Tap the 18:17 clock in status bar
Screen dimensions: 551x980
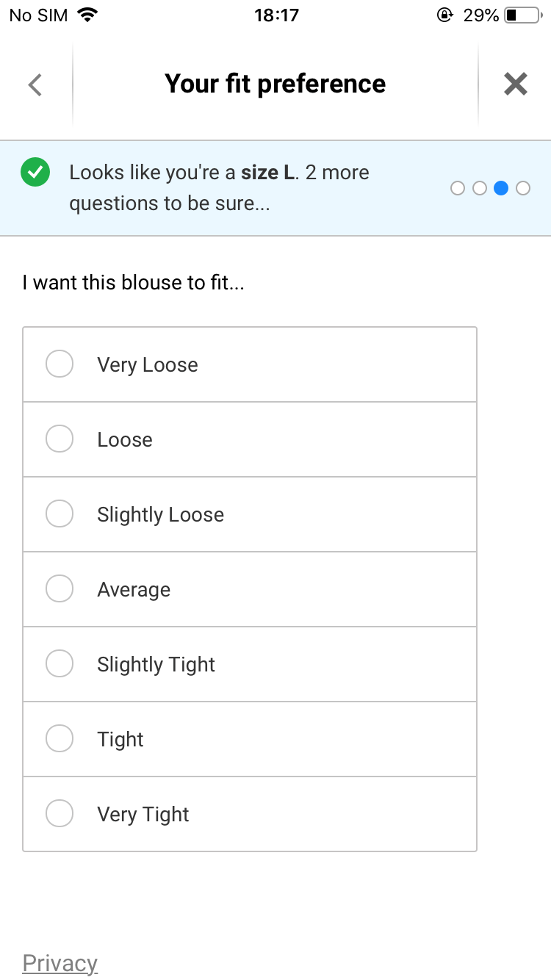276,15
